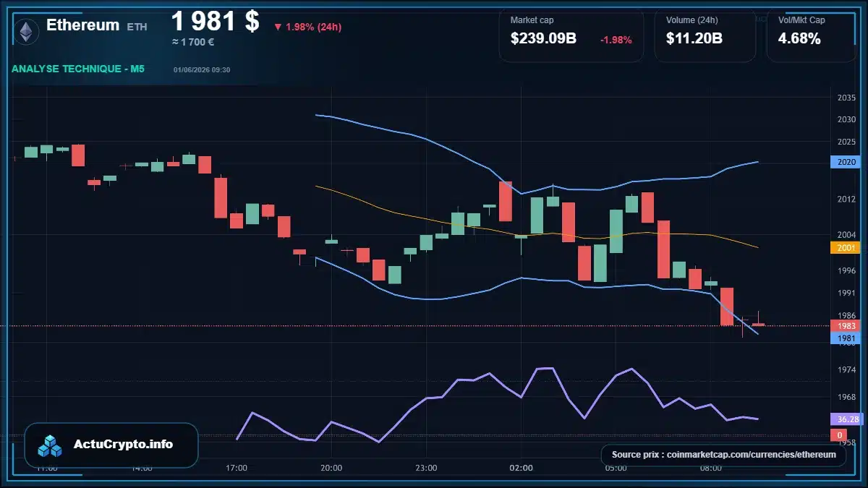Click the ETH ticker symbol

137,27
